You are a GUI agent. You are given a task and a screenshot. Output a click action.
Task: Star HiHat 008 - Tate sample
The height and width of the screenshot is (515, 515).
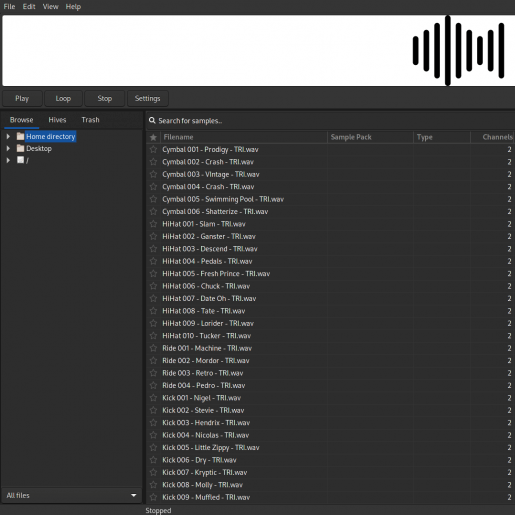[153, 311]
